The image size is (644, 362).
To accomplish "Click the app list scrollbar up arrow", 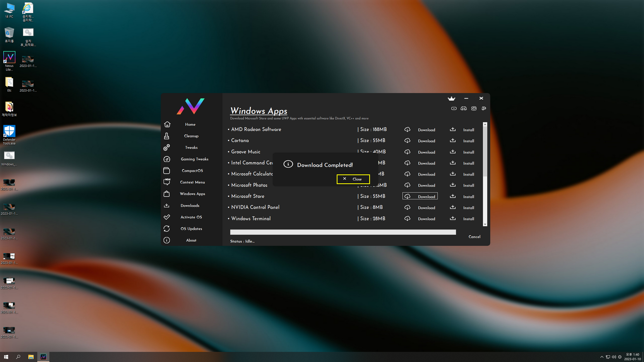I will (x=485, y=125).
